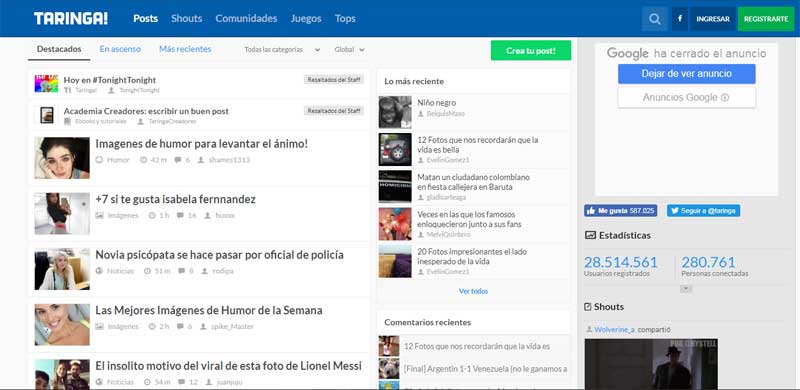Open Juegos in the navbar
Screen dimensions: 800x390
306,19
